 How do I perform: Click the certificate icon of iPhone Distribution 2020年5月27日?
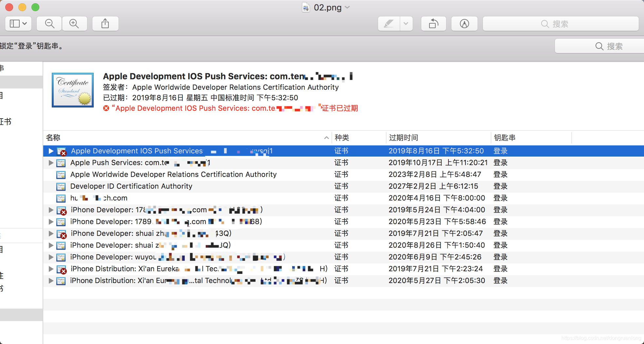tap(61, 281)
